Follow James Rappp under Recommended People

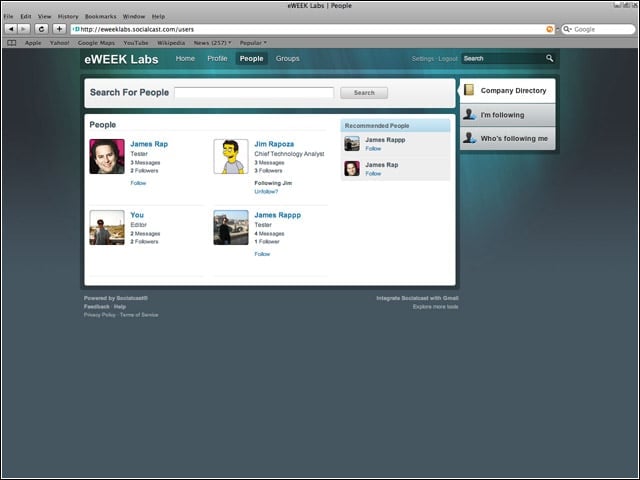click(x=373, y=149)
